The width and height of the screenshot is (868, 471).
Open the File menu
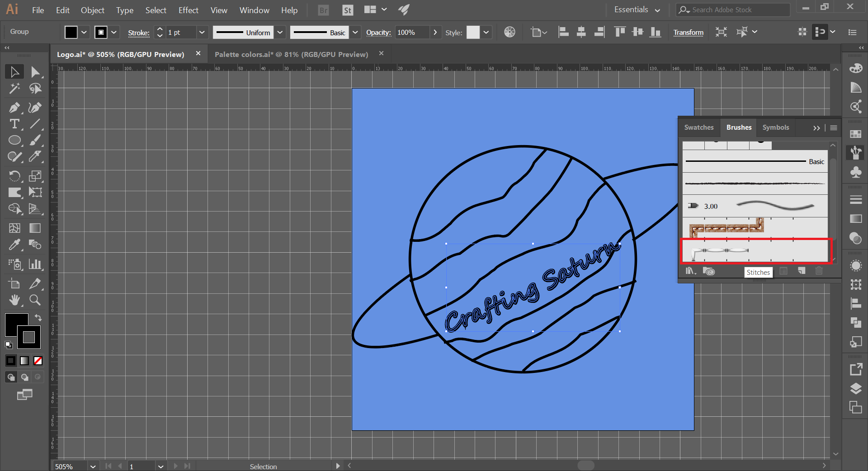click(38, 10)
